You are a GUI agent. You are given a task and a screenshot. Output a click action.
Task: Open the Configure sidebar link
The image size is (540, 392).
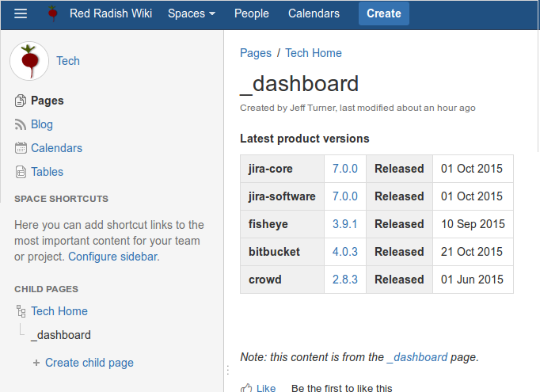point(114,257)
